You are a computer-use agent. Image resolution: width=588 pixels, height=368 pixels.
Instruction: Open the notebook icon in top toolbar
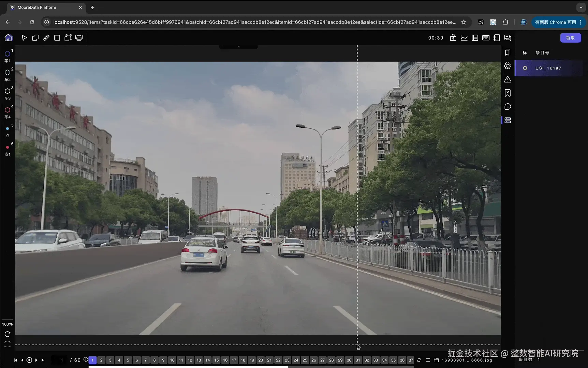click(497, 38)
